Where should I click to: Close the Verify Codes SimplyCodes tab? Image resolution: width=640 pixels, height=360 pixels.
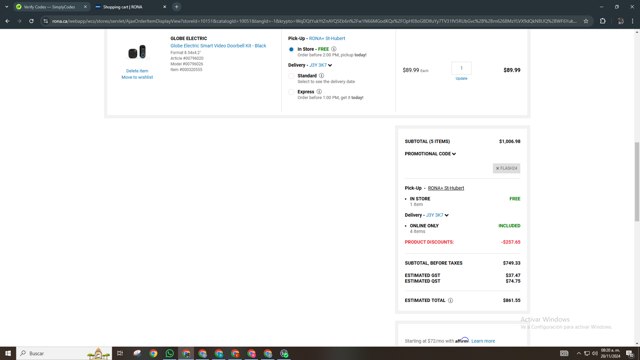click(85, 7)
